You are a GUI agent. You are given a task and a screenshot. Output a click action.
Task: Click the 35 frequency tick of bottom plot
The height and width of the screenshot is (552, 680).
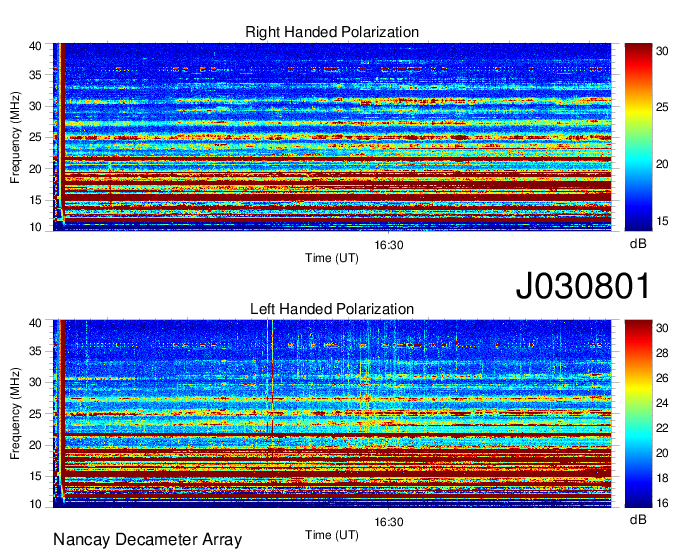tap(35, 351)
